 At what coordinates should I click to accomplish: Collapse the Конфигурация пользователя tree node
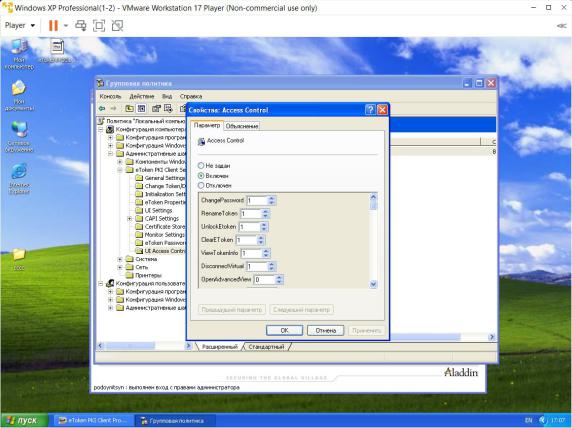(x=101, y=283)
